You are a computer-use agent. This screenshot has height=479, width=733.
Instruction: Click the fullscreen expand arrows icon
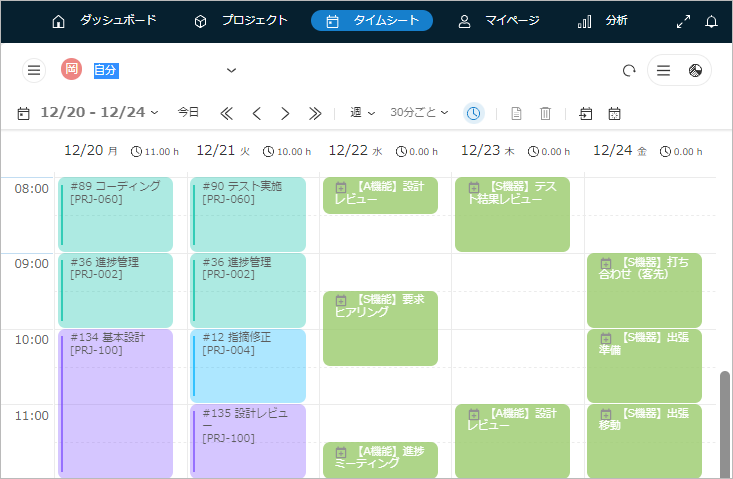pyautogui.click(x=684, y=21)
